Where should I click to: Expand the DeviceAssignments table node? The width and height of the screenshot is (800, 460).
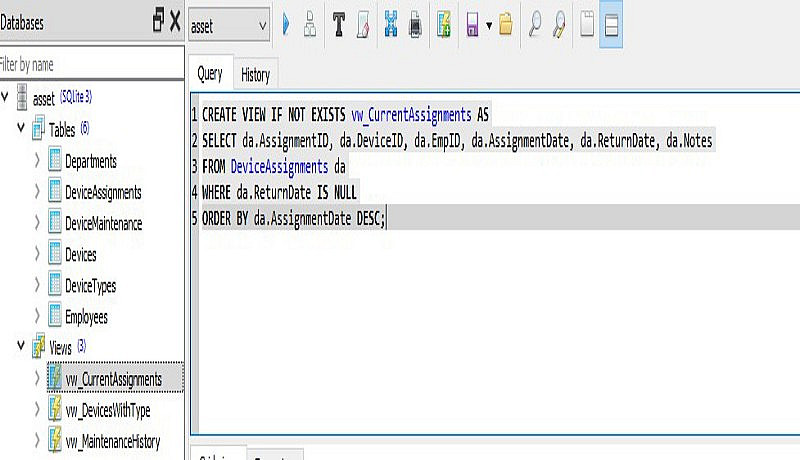[x=37, y=192]
